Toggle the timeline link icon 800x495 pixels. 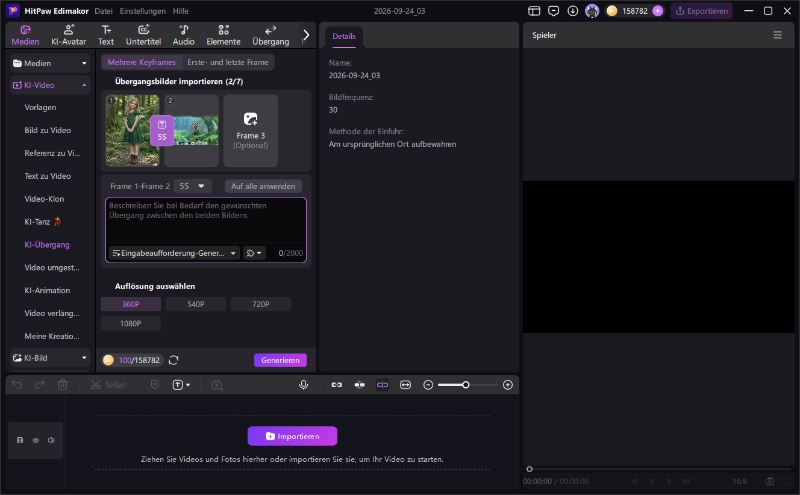337,385
